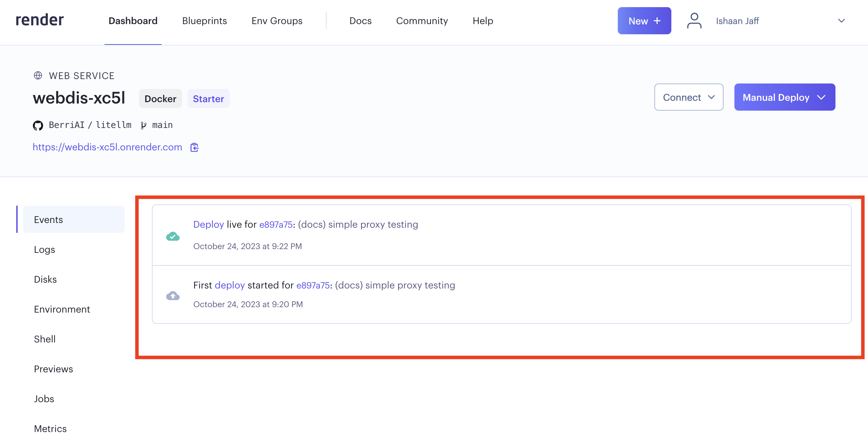This screenshot has height=448, width=868.
Task: Click the GitHub octocat icon
Action: pyautogui.click(x=38, y=126)
